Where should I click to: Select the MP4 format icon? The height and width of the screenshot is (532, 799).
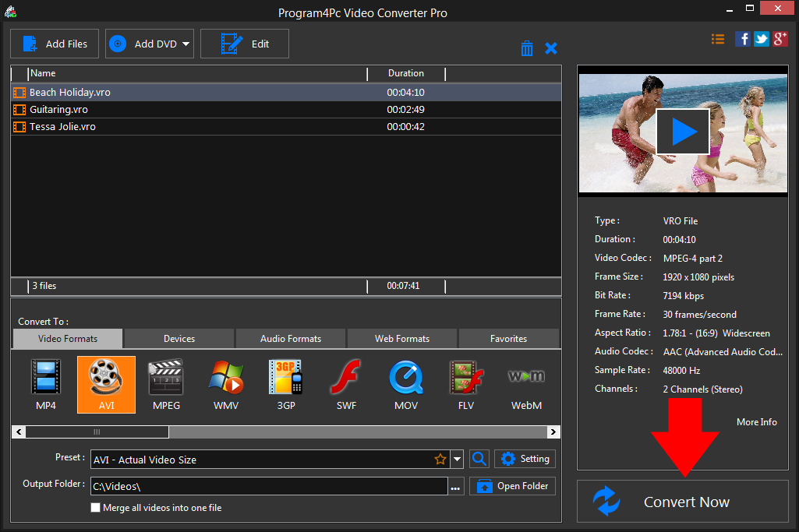45,384
